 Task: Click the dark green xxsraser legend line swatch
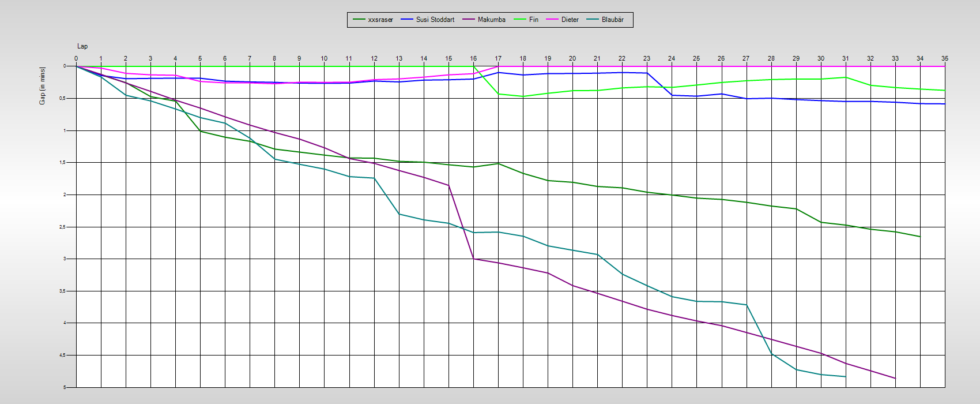[x=359, y=20]
